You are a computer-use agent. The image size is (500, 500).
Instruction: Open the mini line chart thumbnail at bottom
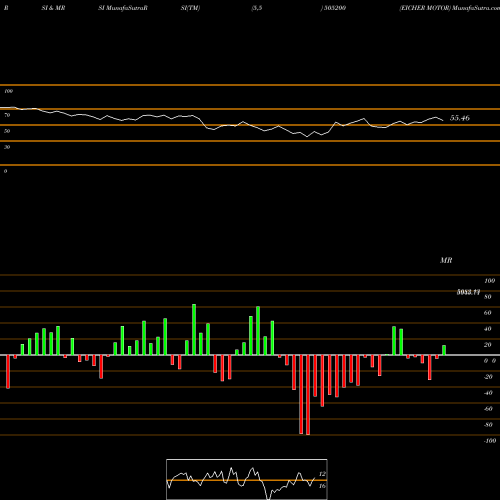coord(247,479)
